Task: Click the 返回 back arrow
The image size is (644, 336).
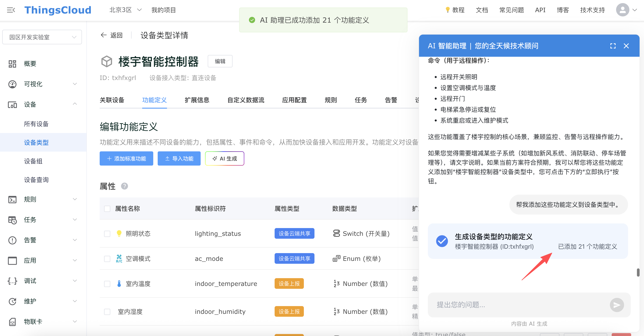Action: (103, 35)
